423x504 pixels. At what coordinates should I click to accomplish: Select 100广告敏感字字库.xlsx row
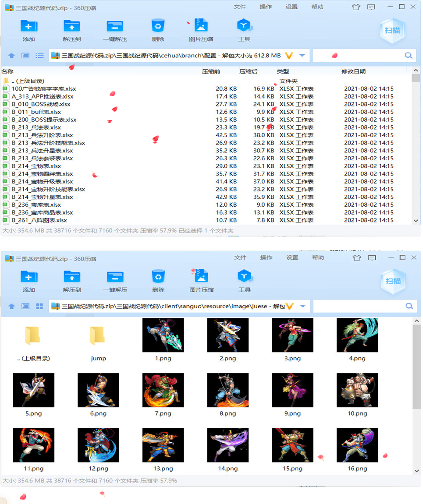coord(206,89)
